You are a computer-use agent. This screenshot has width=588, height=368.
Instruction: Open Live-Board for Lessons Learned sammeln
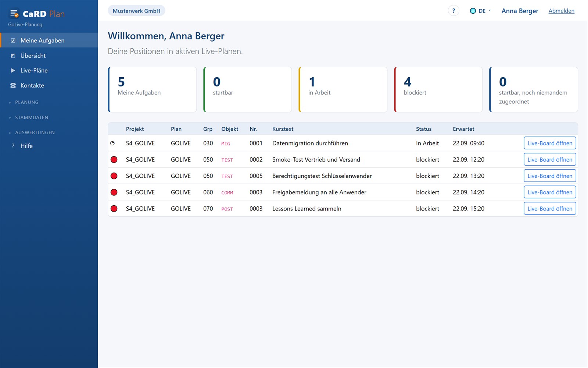point(550,209)
